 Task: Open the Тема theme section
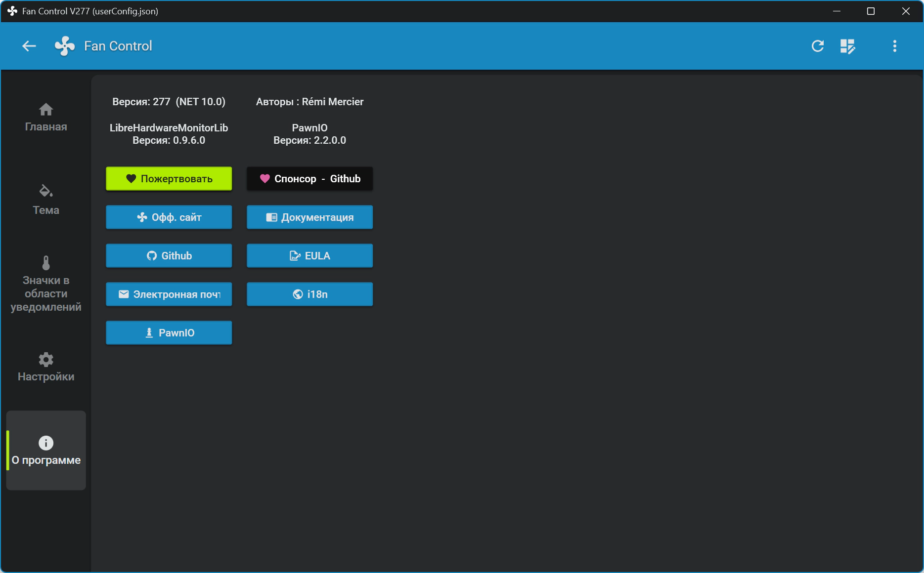tap(46, 200)
